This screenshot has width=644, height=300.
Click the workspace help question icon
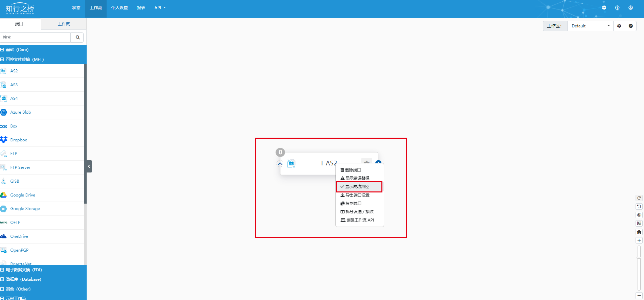[630, 26]
